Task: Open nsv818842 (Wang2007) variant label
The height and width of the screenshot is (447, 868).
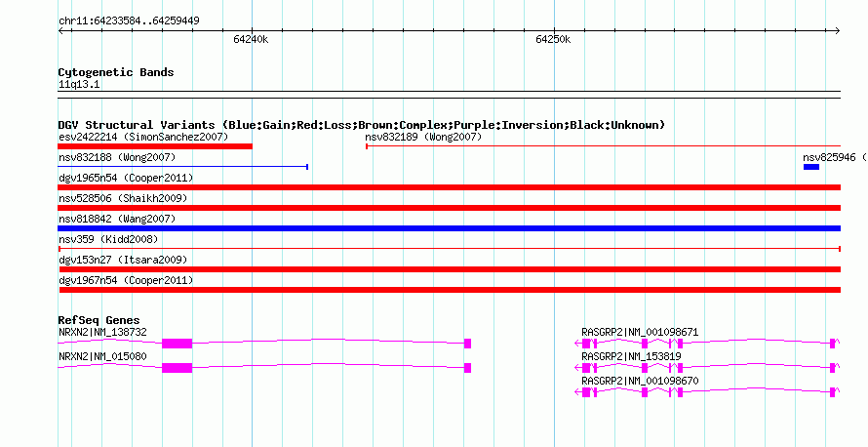Action: pos(117,219)
